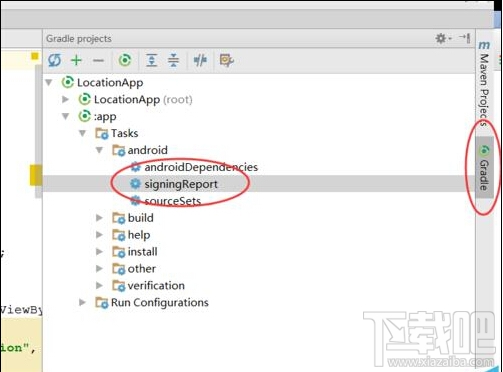Expand the build tasks folder
503x372 pixels.
tap(99, 218)
